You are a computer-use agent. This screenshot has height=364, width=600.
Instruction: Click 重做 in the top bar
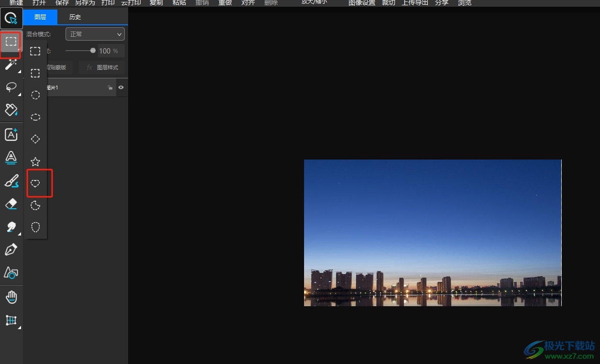(225, 3)
